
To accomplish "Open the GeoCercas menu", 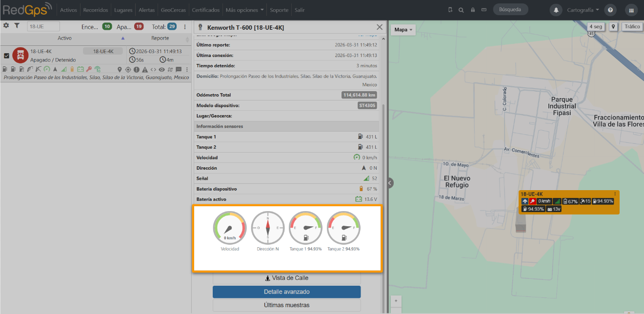I will coord(173,10).
